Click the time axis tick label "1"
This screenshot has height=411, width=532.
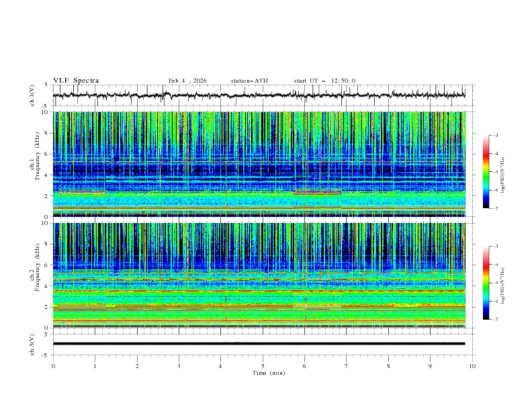coord(95,366)
